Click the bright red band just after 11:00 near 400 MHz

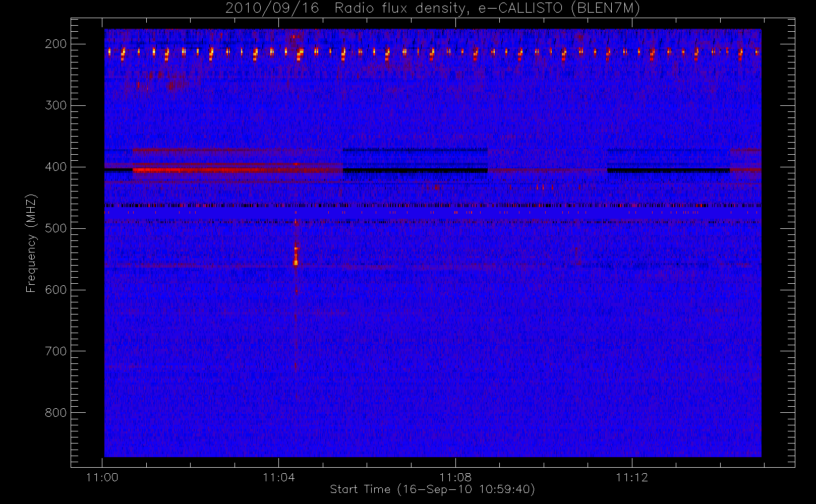tap(237, 170)
